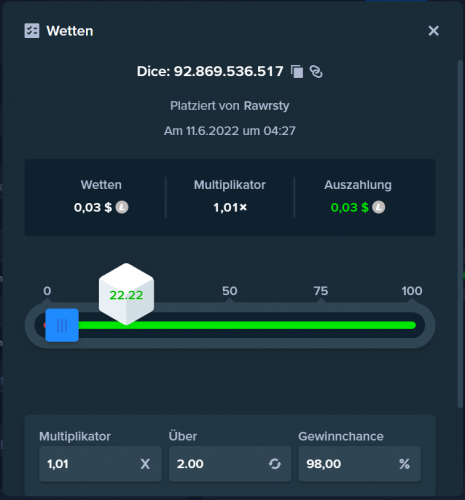This screenshot has height=500, width=465.
Task: Close the Wetten dialog with X
Action: (x=433, y=31)
